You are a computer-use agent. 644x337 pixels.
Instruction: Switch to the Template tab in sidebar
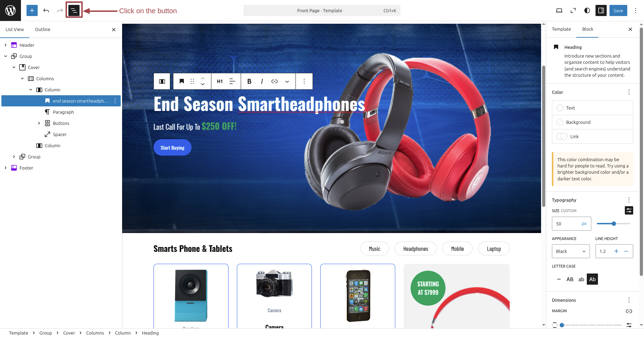tap(561, 29)
